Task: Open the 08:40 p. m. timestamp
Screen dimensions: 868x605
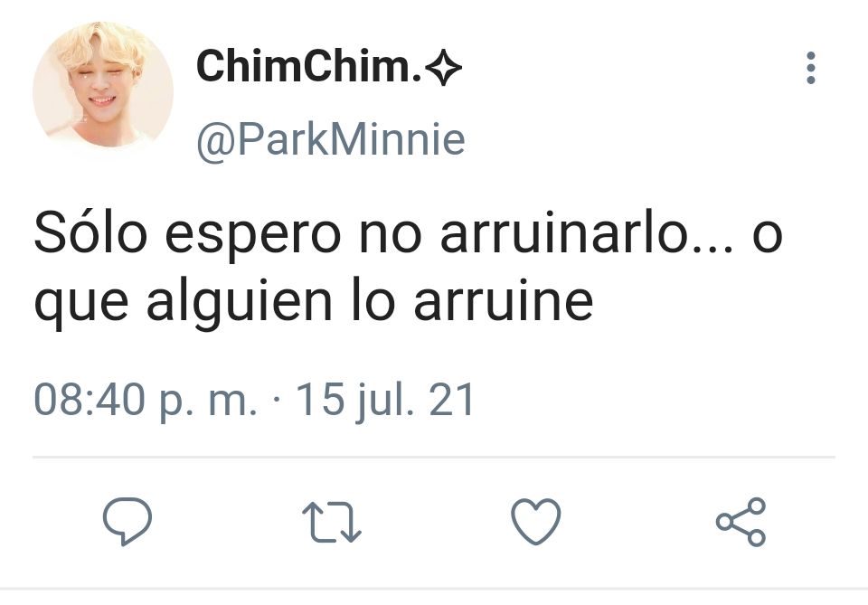Action: pos(146,400)
